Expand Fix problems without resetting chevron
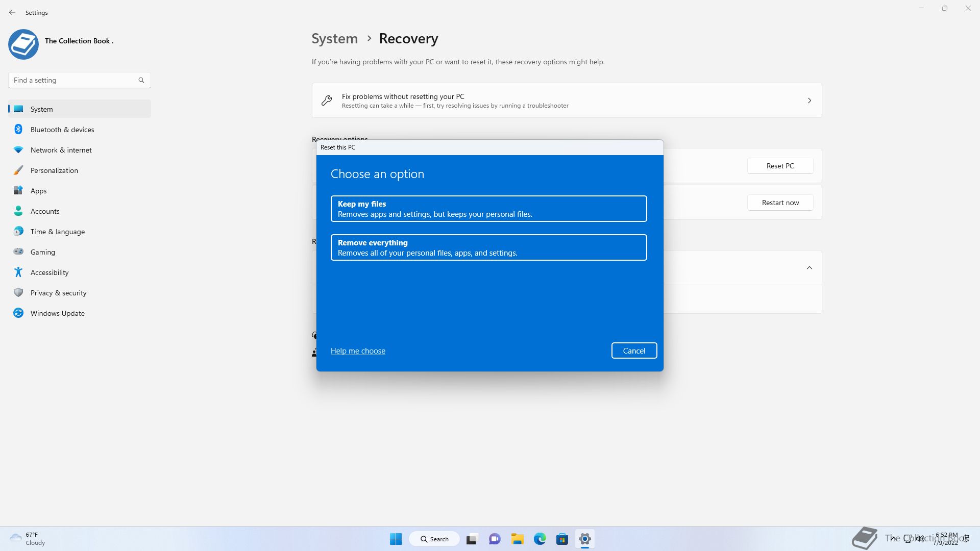Viewport: 980px width, 551px height. point(809,101)
